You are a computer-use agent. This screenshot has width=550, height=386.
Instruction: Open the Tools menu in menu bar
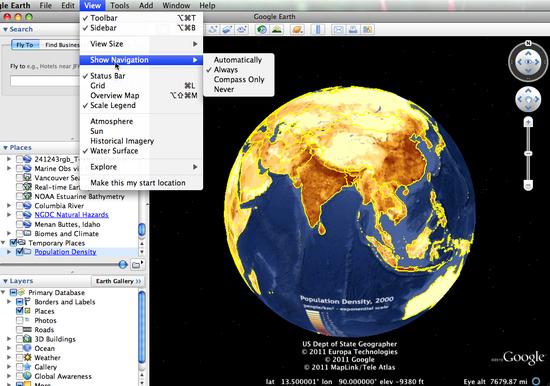click(x=120, y=6)
